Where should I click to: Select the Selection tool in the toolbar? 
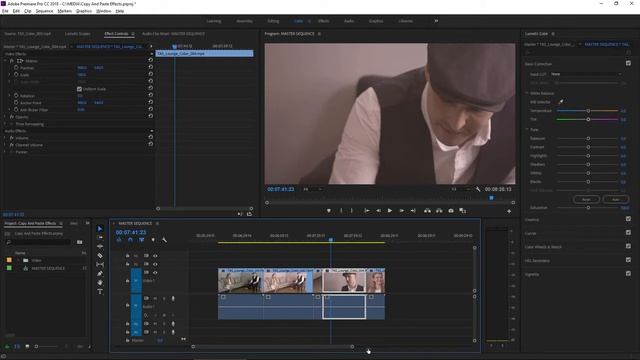pyautogui.click(x=100, y=229)
